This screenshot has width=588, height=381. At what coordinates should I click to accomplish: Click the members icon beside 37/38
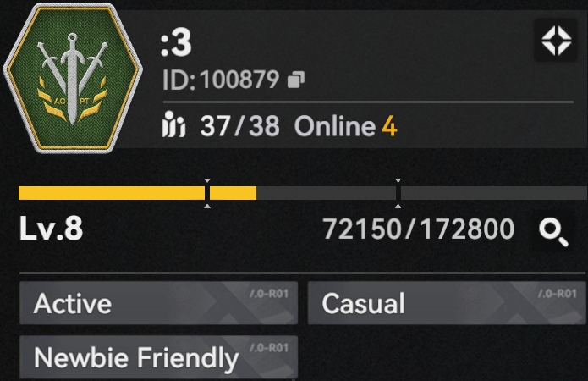[173, 124]
